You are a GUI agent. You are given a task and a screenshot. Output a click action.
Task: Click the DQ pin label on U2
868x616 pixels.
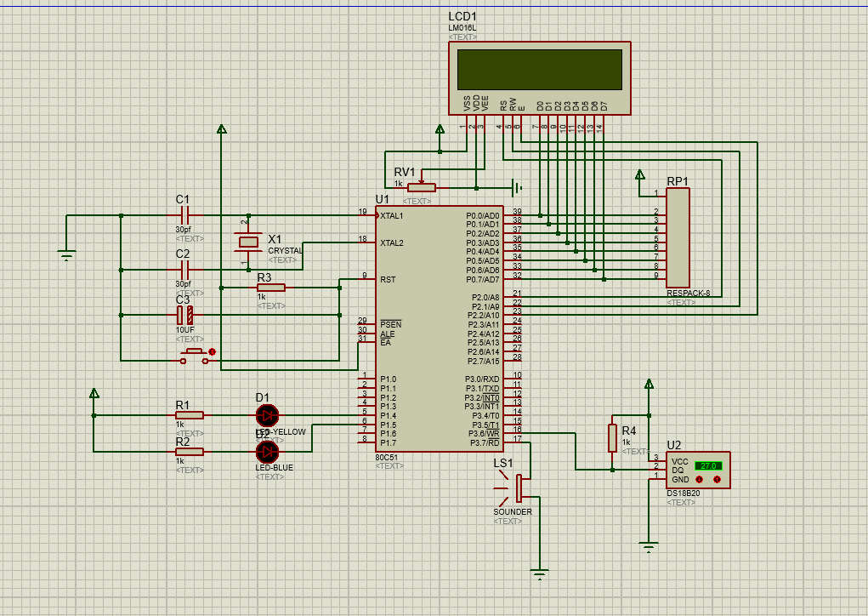tap(678, 471)
